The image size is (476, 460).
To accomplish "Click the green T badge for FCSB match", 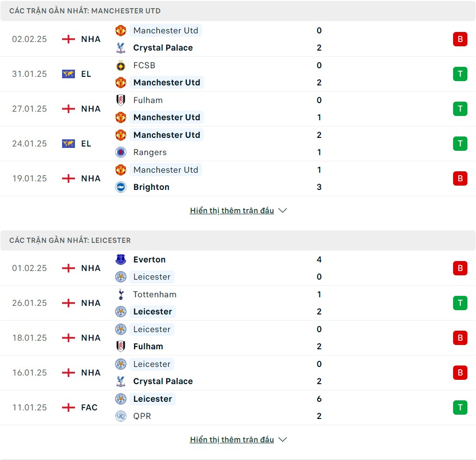I will [x=460, y=74].
